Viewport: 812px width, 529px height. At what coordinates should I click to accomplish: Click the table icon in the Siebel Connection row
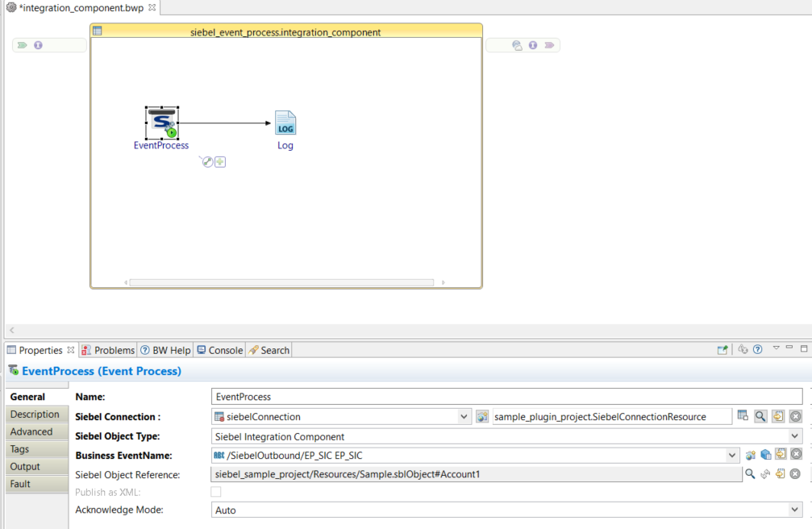point(743,415)
